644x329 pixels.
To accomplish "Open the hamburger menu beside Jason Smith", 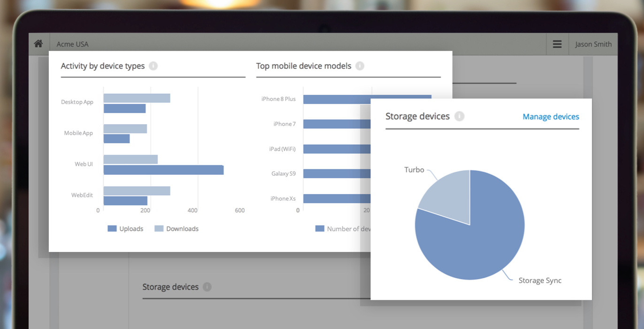I will point(557,44).
